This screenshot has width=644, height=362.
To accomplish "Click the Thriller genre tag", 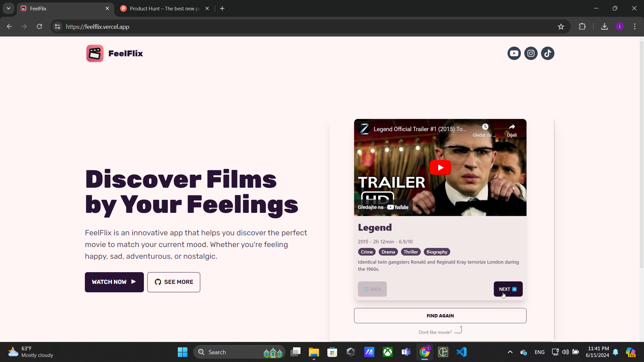I will pyautogui.click(x=411, y=252).
